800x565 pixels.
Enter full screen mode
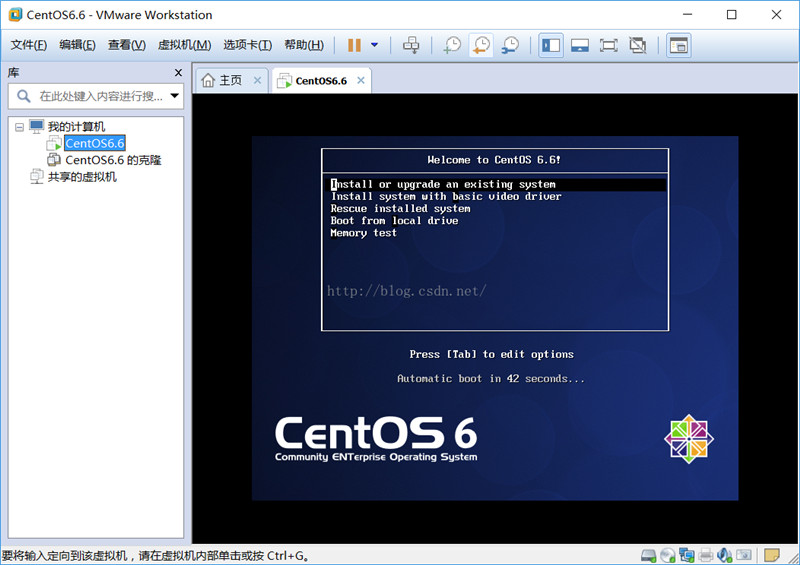[608, 45]
